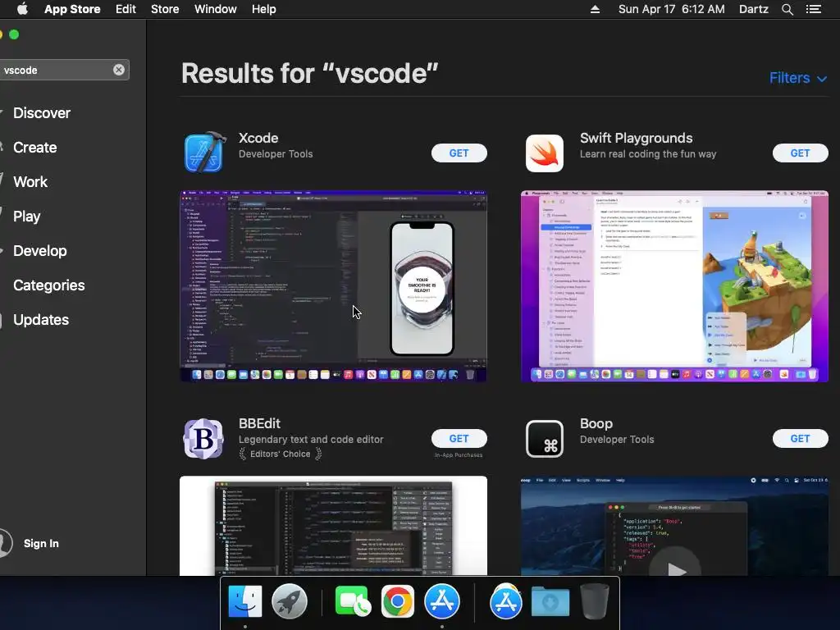840x630 pixels.
Task: Clear the vscode search field
Action: pyautogui.click(x=119, y=70)
